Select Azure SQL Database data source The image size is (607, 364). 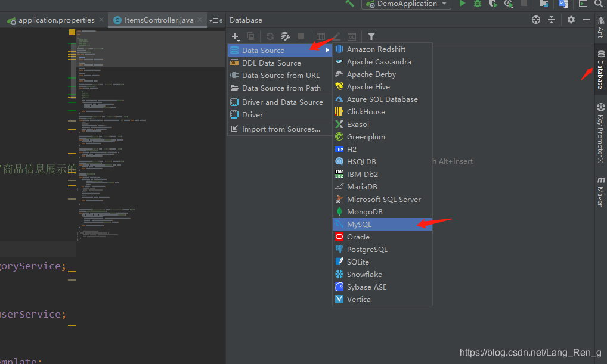[x=382, y=99]
